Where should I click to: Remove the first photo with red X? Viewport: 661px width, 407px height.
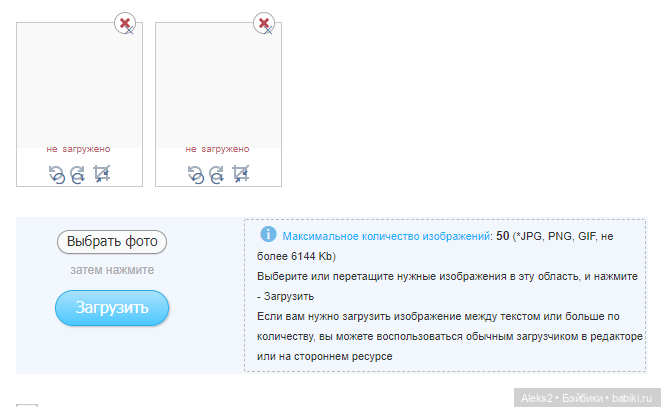[124, 23]
